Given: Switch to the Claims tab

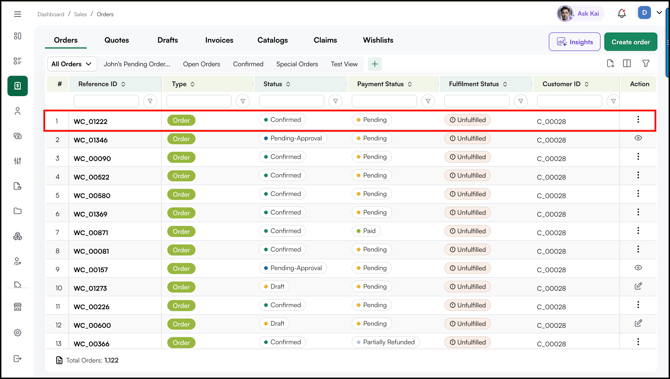Looking at the screenshot, I should [x=325, y=40].
